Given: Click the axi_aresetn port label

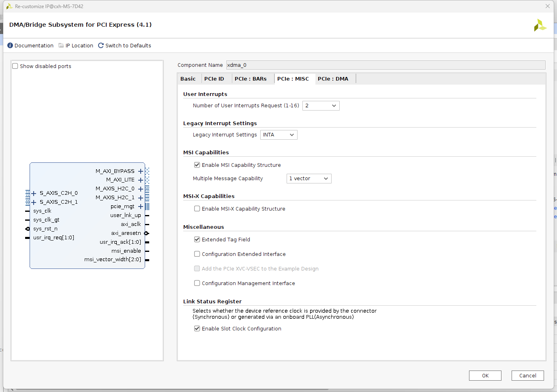Looking at the screenshot, I should (126, 233).
